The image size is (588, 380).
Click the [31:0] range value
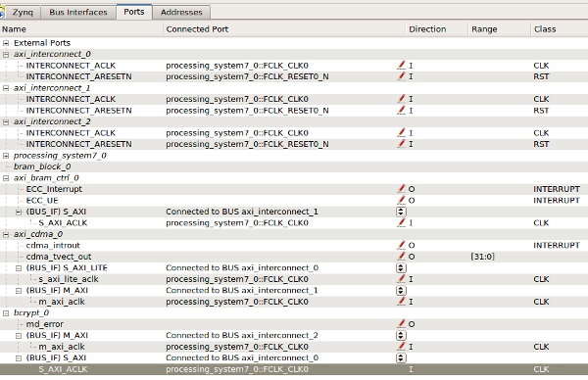[x=482, y=257]
